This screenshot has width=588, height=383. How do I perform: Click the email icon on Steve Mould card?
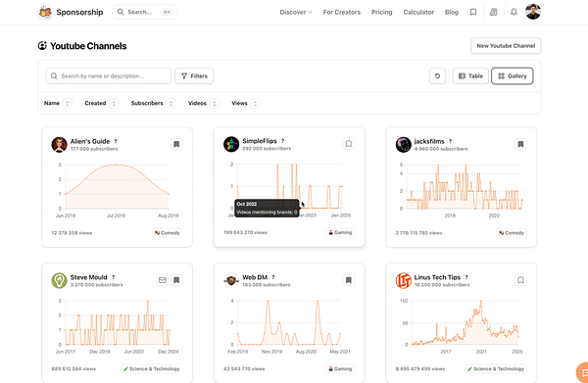[x=162, y=280]
